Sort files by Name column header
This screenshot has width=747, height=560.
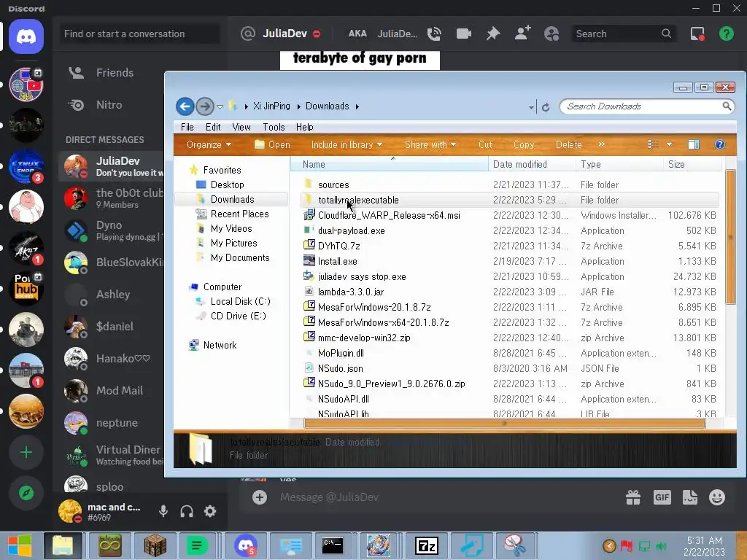[x=390, y=164]
